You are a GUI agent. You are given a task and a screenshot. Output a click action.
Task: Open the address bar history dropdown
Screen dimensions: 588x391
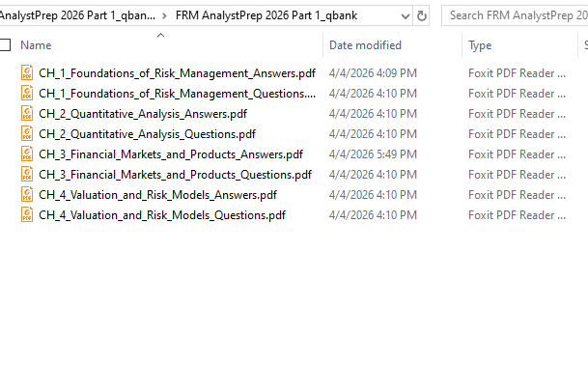tap(403, 15)
